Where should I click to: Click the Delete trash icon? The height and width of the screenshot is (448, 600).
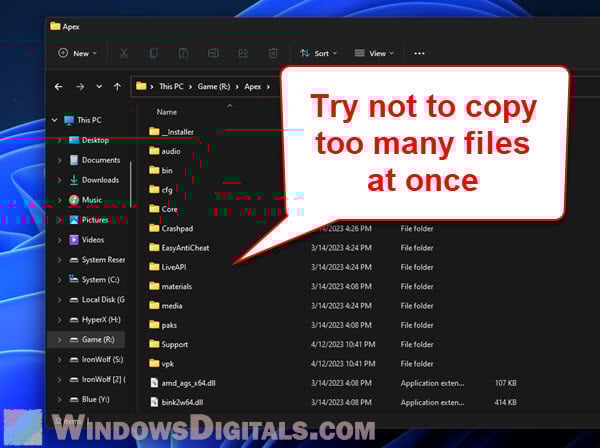coord(273,53)
